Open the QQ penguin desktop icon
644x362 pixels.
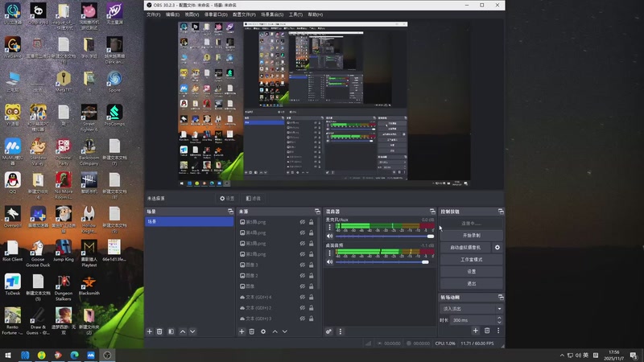(x=13, y=183)
